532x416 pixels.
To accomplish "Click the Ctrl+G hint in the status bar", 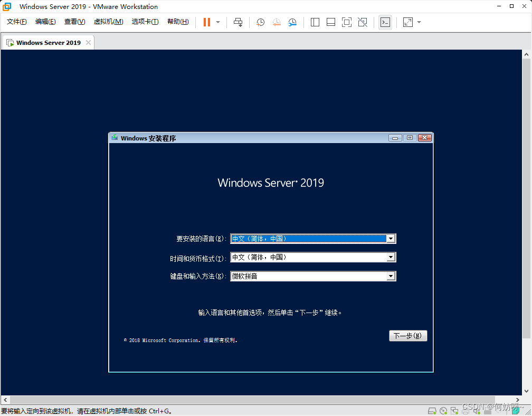I will 159,411.
